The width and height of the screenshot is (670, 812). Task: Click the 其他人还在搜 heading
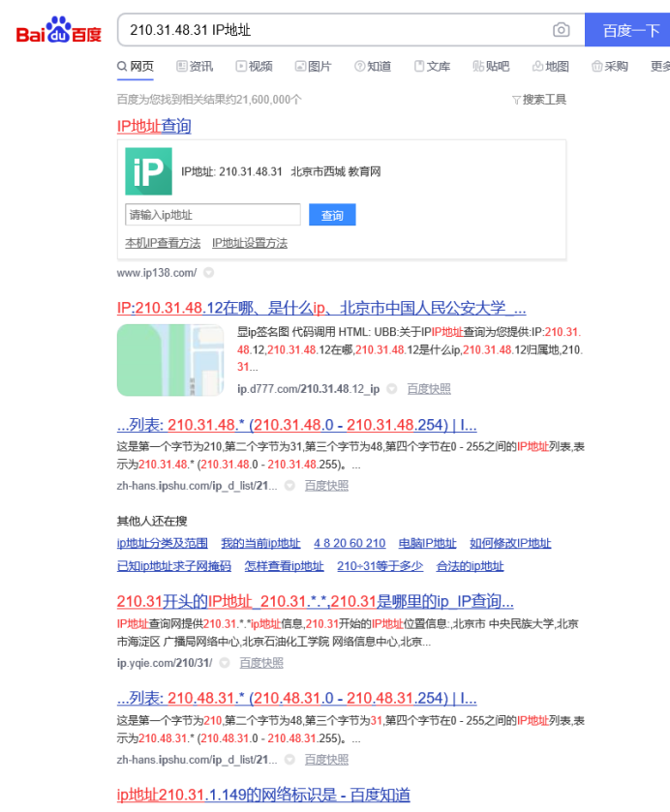tap(152, 521)
